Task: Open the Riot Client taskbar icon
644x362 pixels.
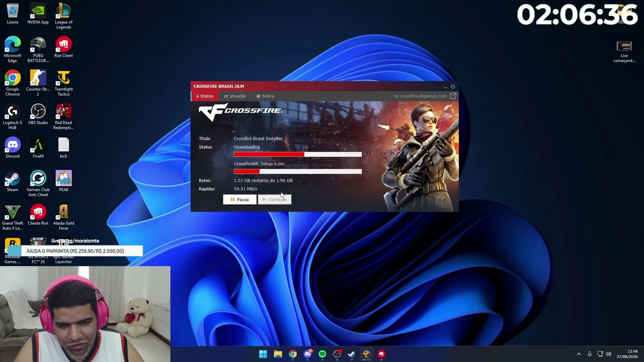Action: pos(381,354)
